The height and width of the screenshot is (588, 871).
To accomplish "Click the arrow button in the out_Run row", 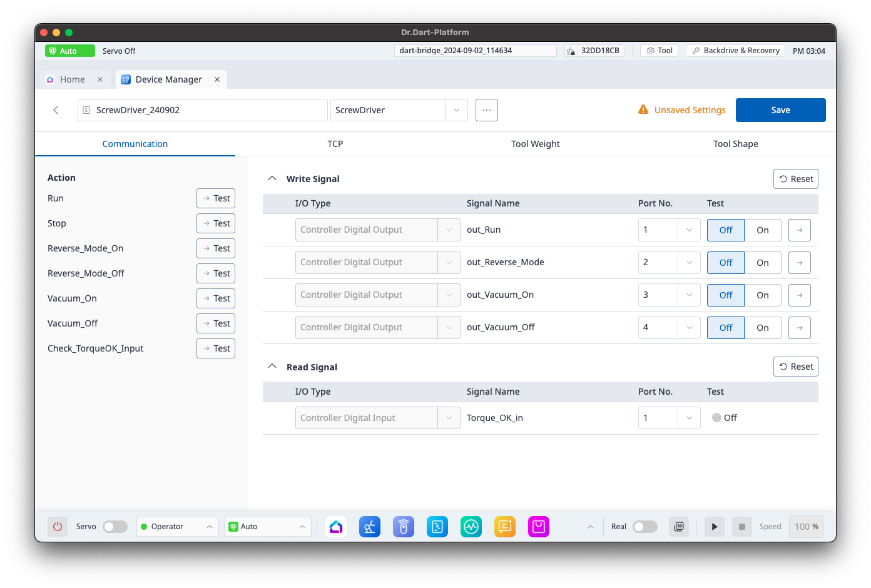I will tap(799, 230).
